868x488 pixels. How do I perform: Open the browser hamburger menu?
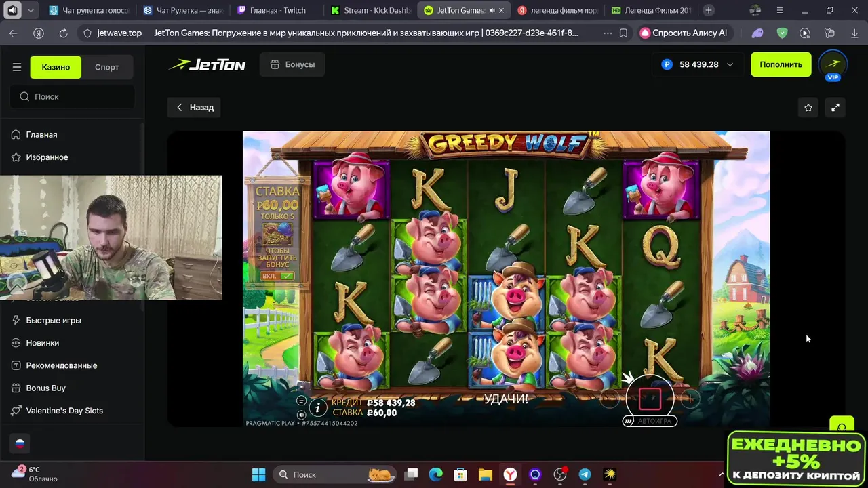[780, 10]
